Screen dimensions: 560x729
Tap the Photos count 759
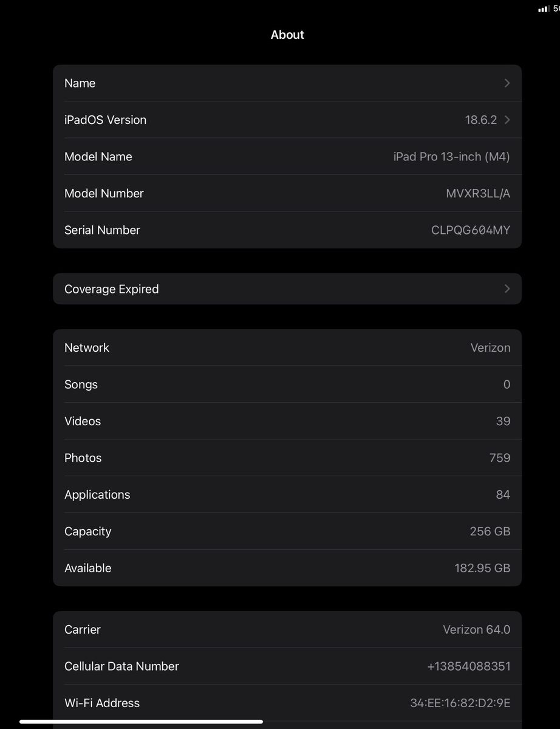tap(499, 458)
